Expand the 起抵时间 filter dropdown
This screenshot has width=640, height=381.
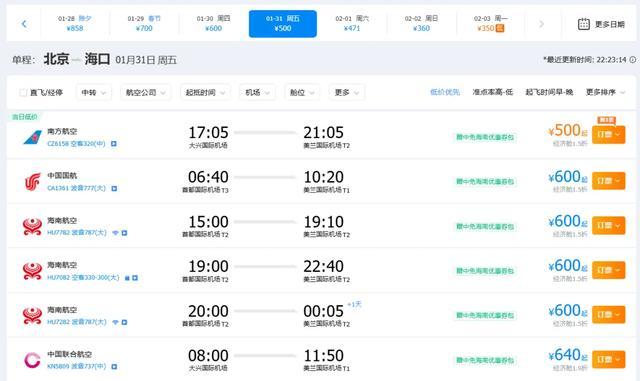(205, 93)
